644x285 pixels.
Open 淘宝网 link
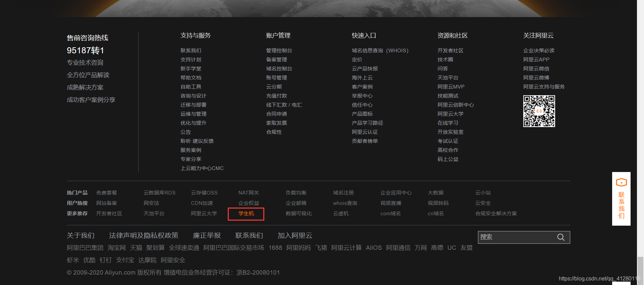tap(117, 248)
